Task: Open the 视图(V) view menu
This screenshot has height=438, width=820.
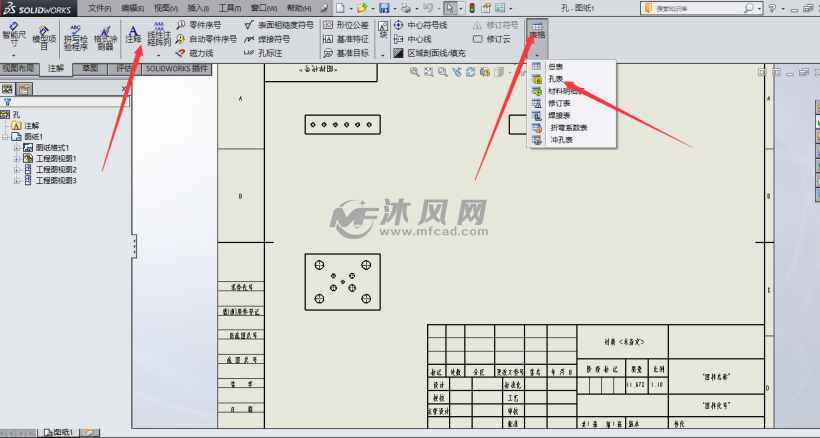Action: click(166, 8)
